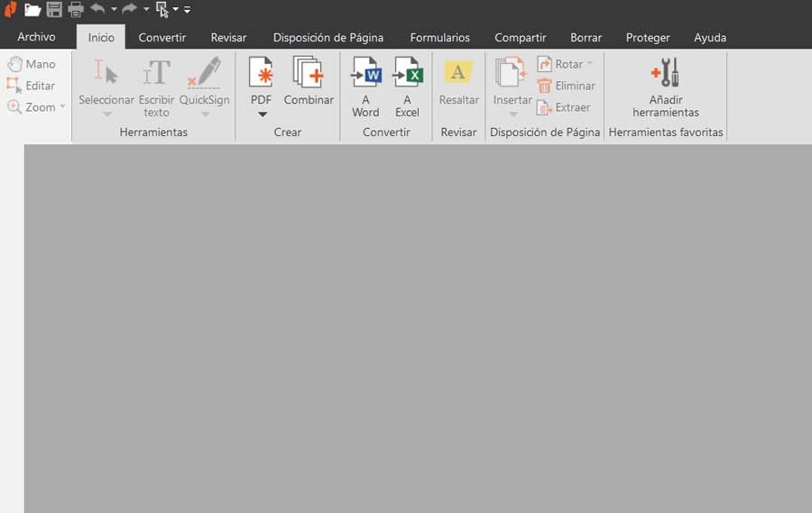Select the Resaltar highlight tool
The image size is (812, 513).
pos(458,81)
